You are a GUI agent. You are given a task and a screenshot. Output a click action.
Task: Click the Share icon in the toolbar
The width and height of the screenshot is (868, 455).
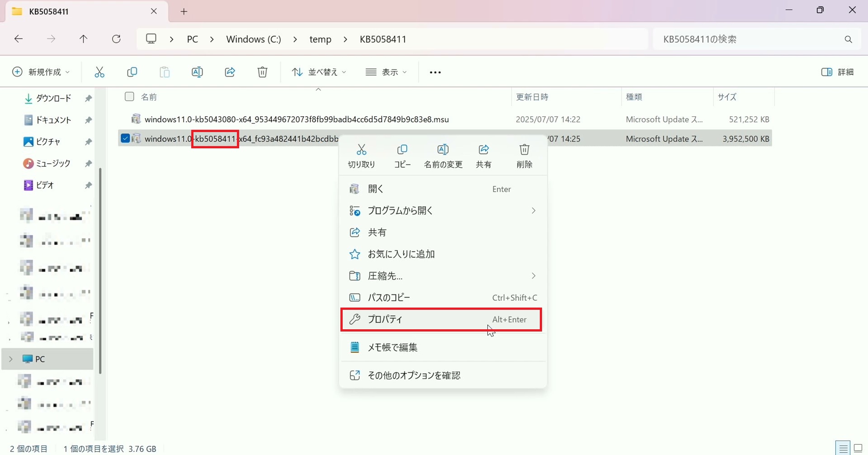[230, 72]
